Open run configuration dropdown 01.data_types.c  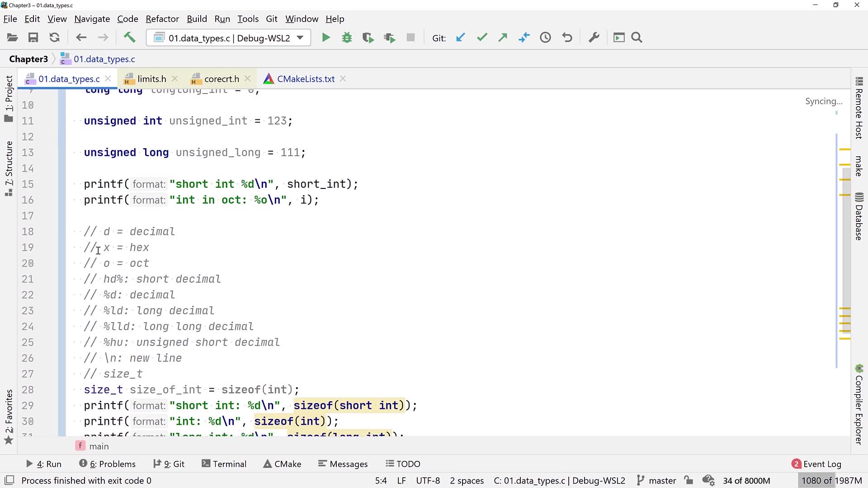click(x=228, y=38)
